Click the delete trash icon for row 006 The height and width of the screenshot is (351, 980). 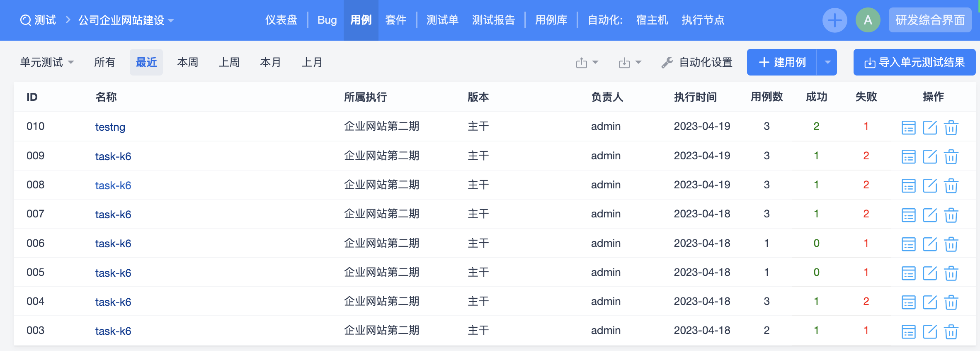click(951, 244)
